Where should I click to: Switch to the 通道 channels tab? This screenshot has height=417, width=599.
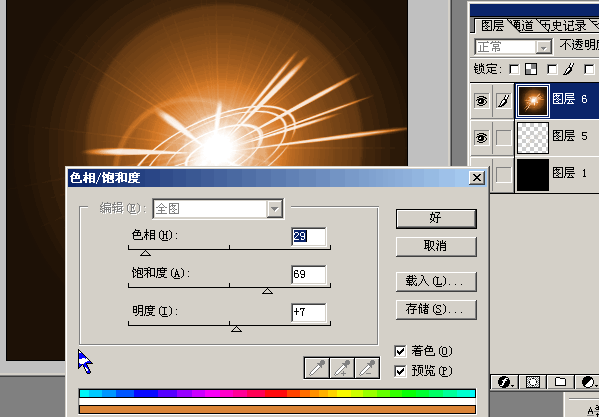(522, 26)
